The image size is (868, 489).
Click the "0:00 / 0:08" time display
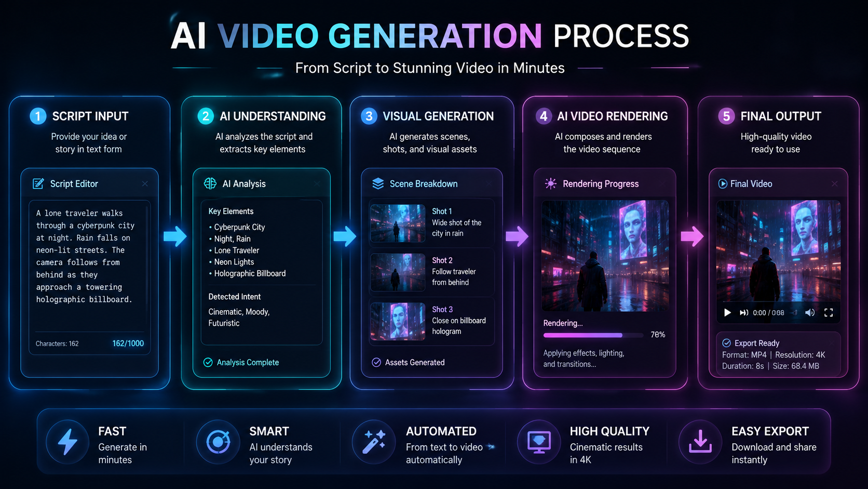pos(768,313)
